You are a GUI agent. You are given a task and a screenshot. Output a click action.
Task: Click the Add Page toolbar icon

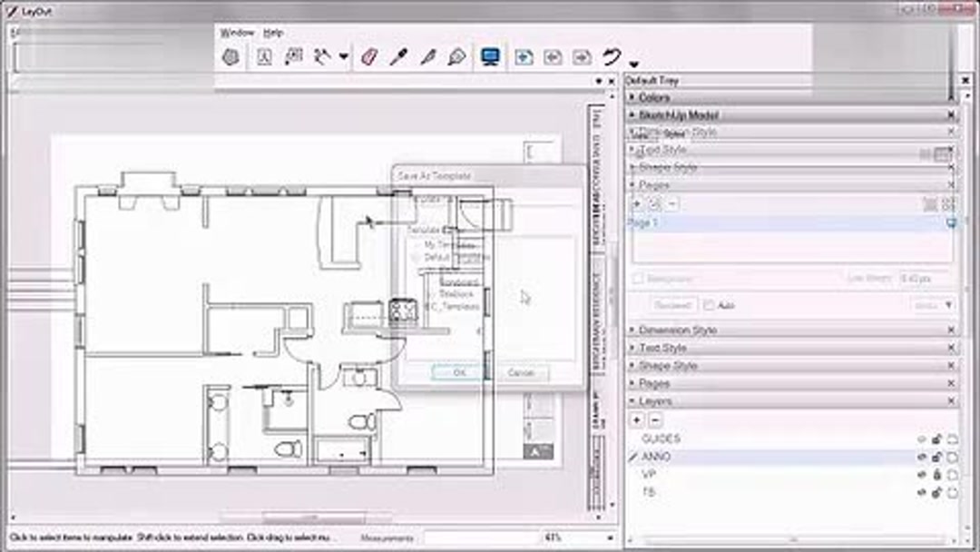[x=524, y=56]
